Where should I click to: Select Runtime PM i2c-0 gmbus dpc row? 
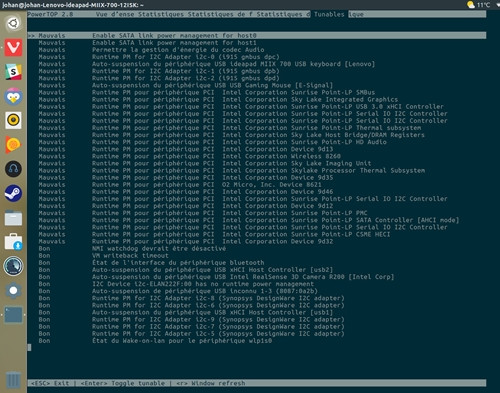click(x=257, y=57)
